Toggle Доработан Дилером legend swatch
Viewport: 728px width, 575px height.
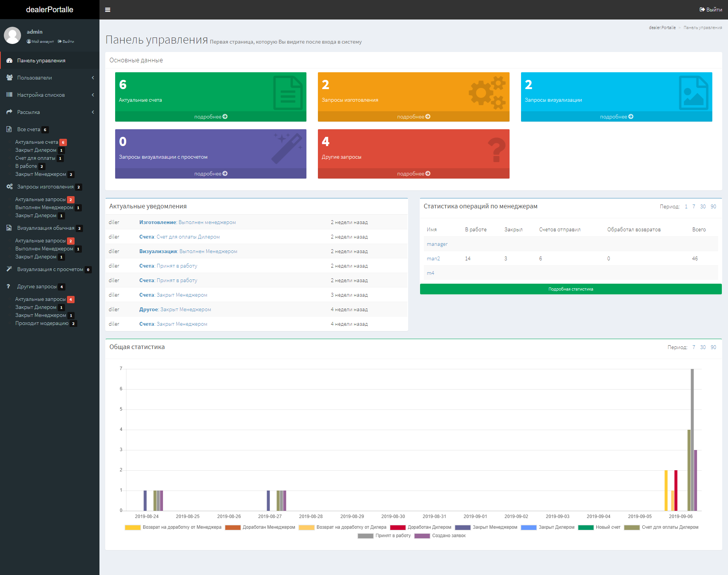(x=397, y=527)
